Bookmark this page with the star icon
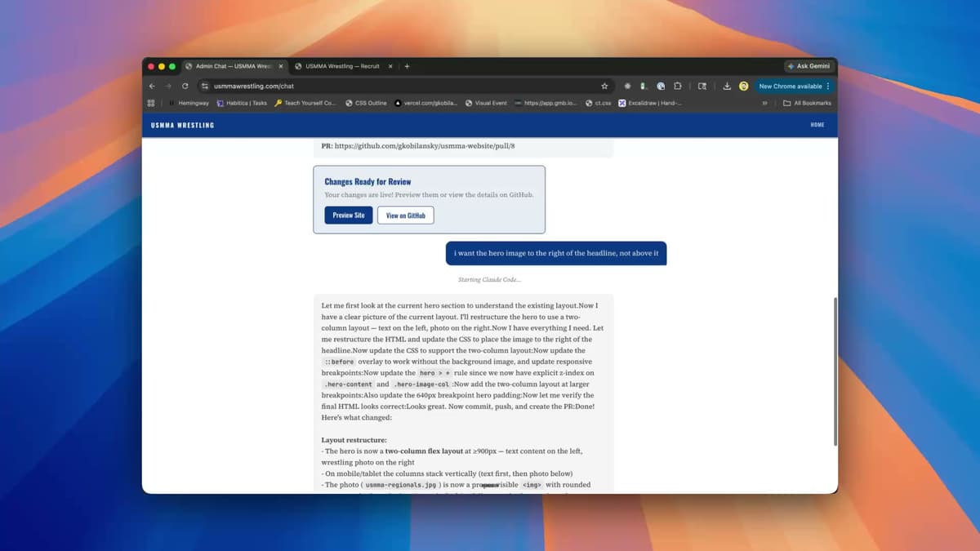Screen dimensions: 980x551 tap(604, 86)
